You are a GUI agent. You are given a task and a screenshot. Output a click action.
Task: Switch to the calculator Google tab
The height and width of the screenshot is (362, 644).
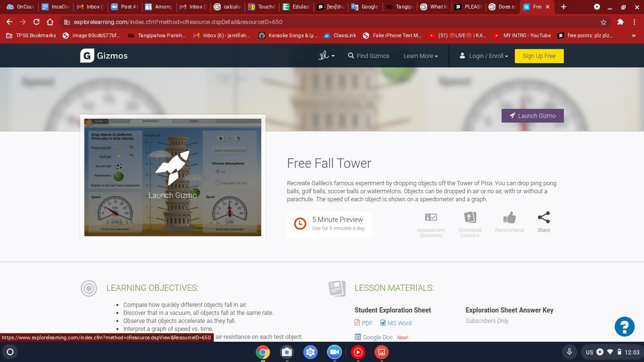(x=228, y=7)
